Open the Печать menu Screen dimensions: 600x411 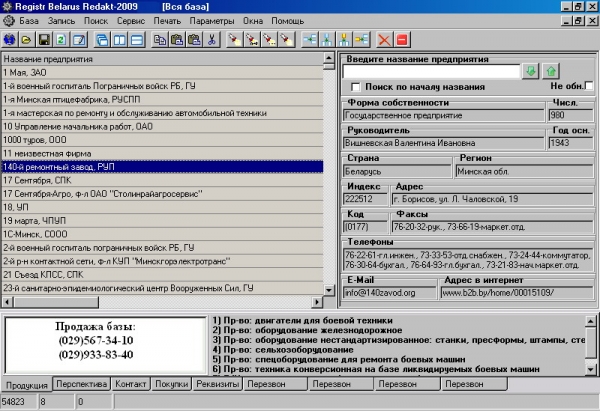click(x=167, y=21)
